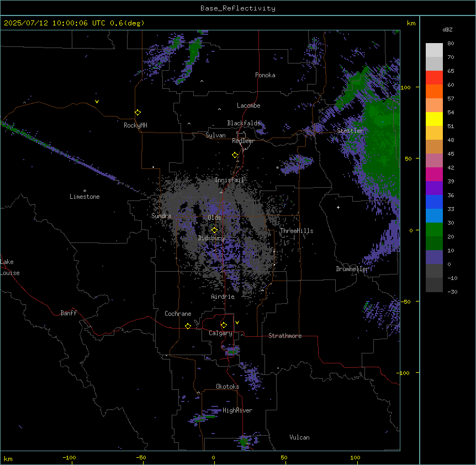476x465 pixels.
Task: Click the Strathmore label
Action: coord(285,336)
